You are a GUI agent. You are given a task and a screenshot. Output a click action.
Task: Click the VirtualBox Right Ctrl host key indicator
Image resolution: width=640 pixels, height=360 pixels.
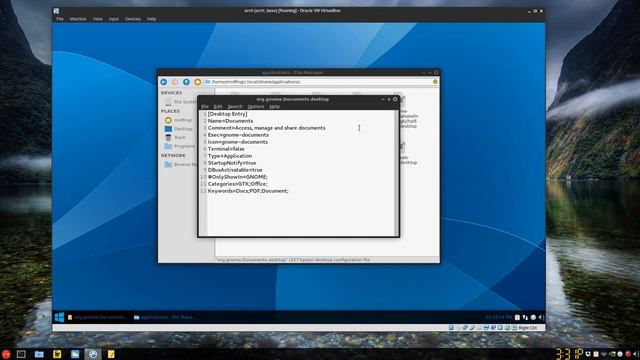tap(528, 328)
